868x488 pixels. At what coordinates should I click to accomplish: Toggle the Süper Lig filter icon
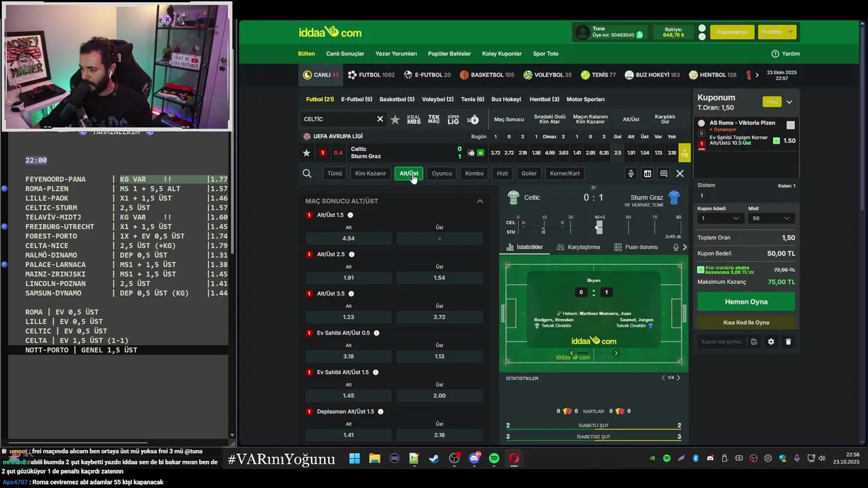(454, 119)
